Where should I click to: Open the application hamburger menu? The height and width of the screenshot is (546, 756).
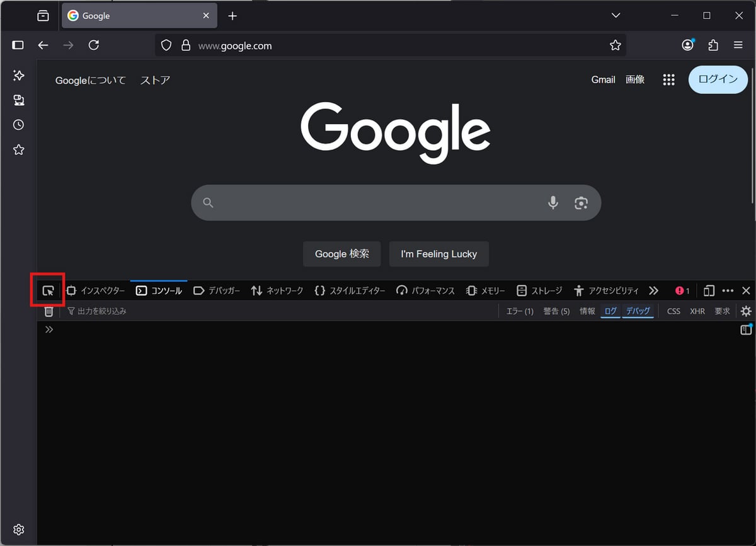point(738,45)
